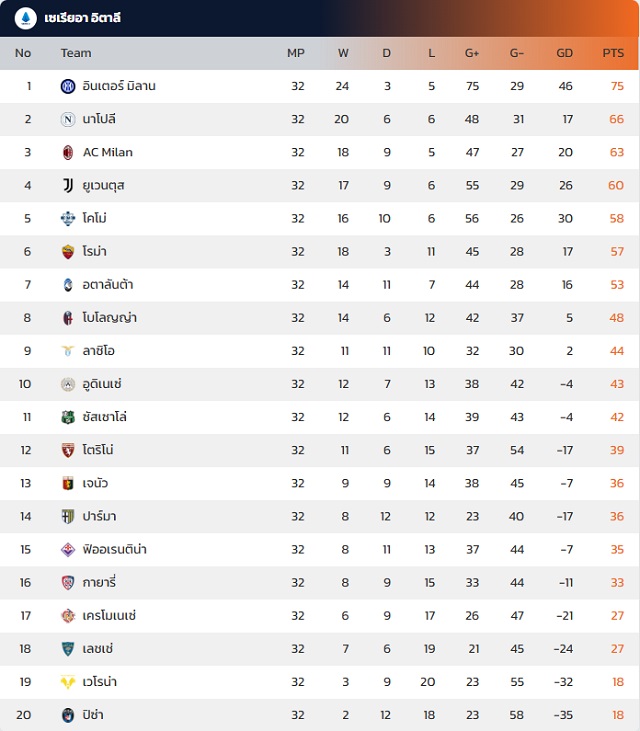
Task: Click the Inter Milan club crest
Action: [x=68, y=86]
